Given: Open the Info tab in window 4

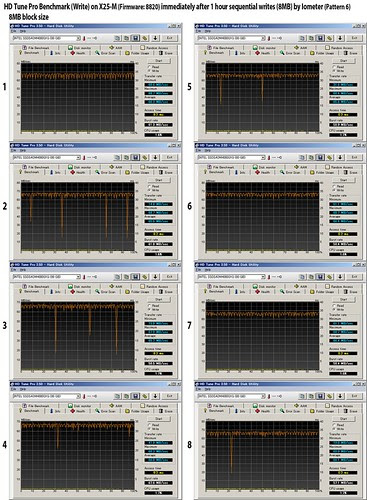Looking at the screenshot, I should point(55,411).
